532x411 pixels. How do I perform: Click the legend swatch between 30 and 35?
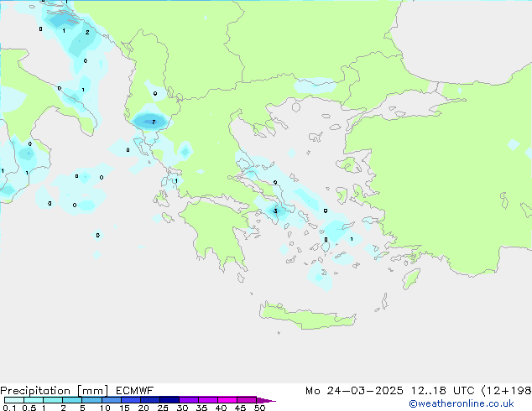189,400
